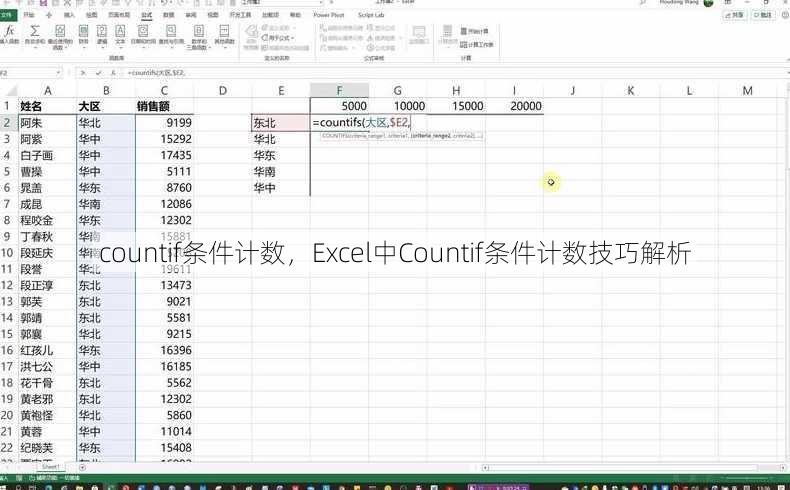This screenshot has height=490, width=790.
Task: Confirm formula entry with checkmark icon
Action: 99,73
